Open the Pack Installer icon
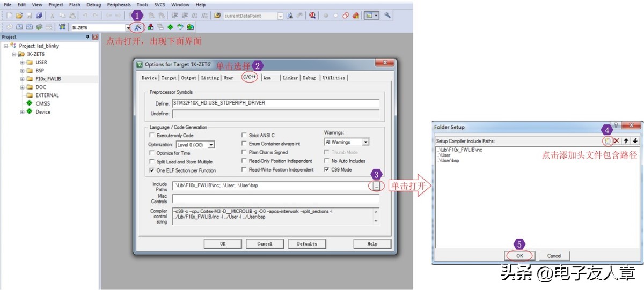Screen dimensions: 644x290 click(190, 27)
